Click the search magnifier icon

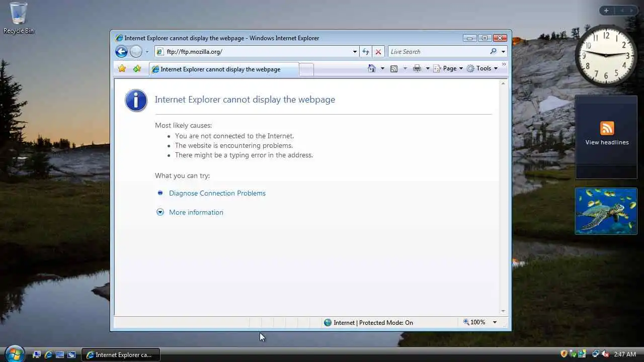(493, 51)
